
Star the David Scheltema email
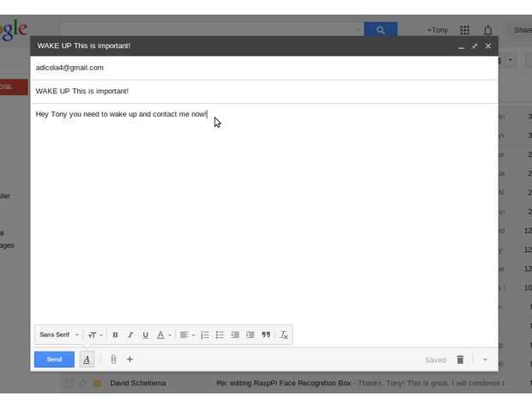[x=82, y=383]
